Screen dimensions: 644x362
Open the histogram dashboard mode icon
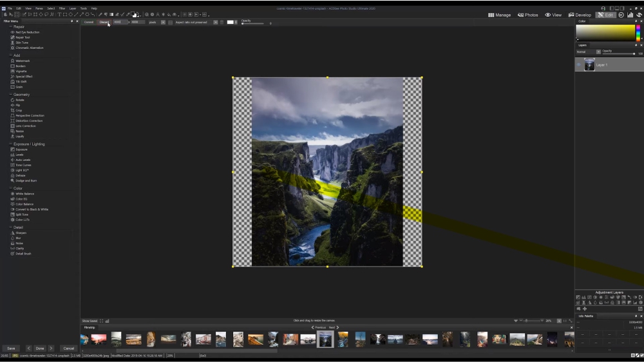pyautogui.click(x=630, y=15)
